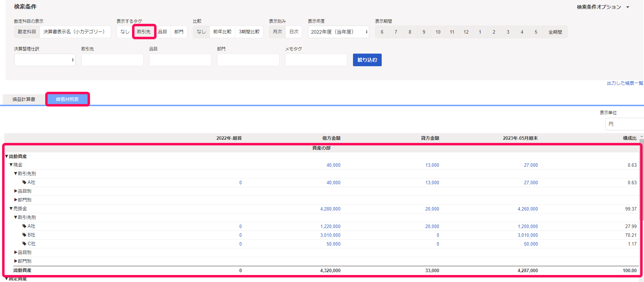Choose 3期間比較 comparison

pyautogui.click(x=249, y=32)
